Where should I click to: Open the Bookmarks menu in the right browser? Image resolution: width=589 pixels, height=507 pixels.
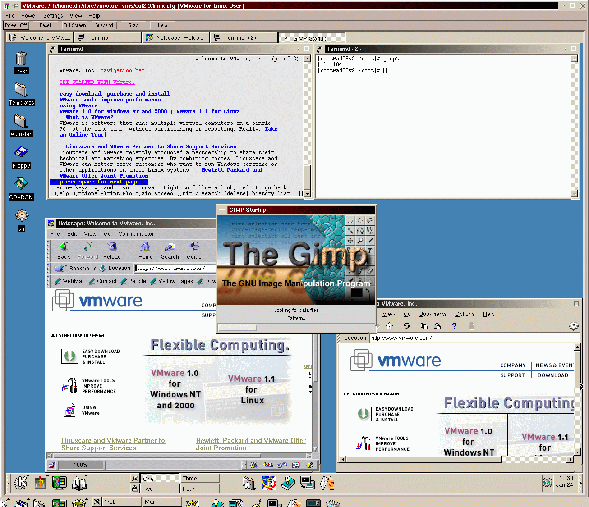[x=432, y=314]
